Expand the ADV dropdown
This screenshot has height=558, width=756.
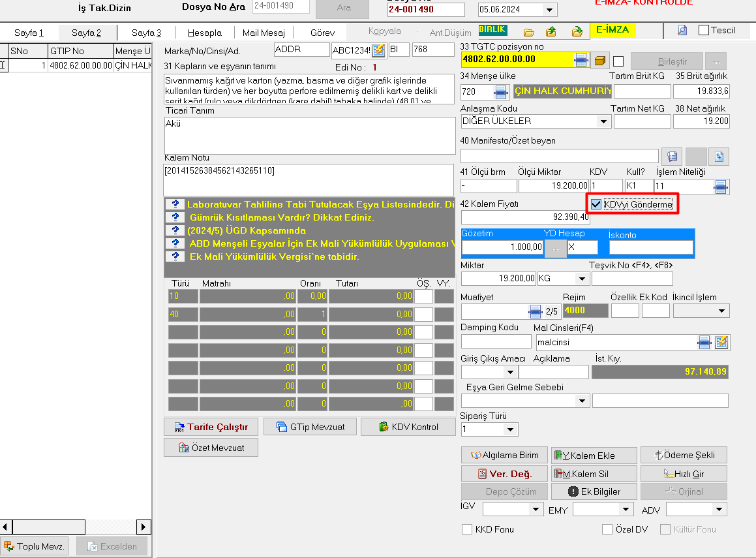(719, 509)
